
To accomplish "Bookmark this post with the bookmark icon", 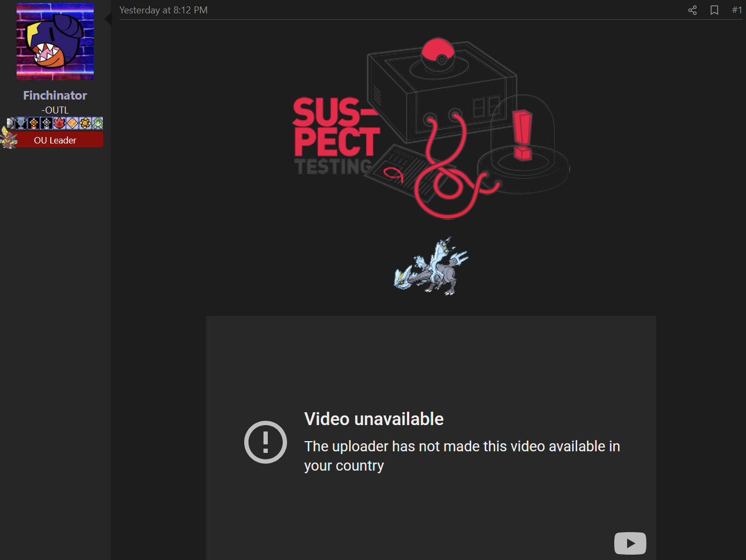I will tap(714, 10).
